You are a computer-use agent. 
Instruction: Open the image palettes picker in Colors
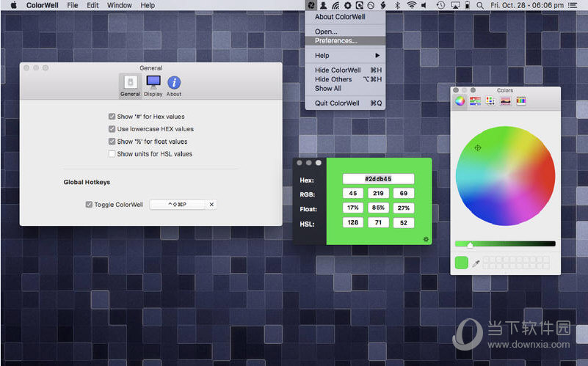tap(506, 100)
